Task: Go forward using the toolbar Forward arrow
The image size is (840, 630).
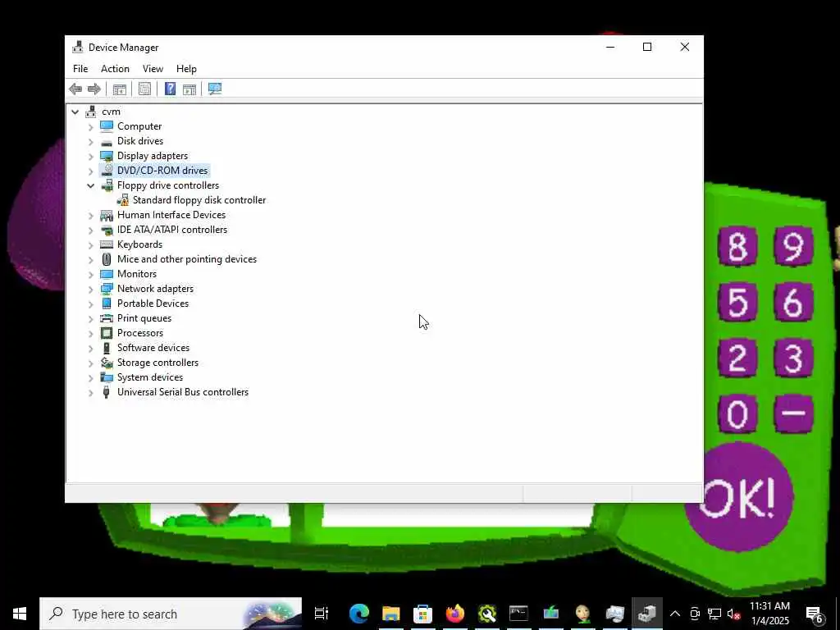Action: [94, 89]
